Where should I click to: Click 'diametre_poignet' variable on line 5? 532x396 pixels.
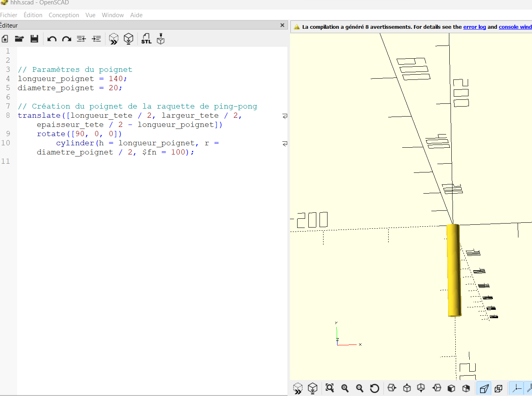pyautogui.click(x=56, y=88)
